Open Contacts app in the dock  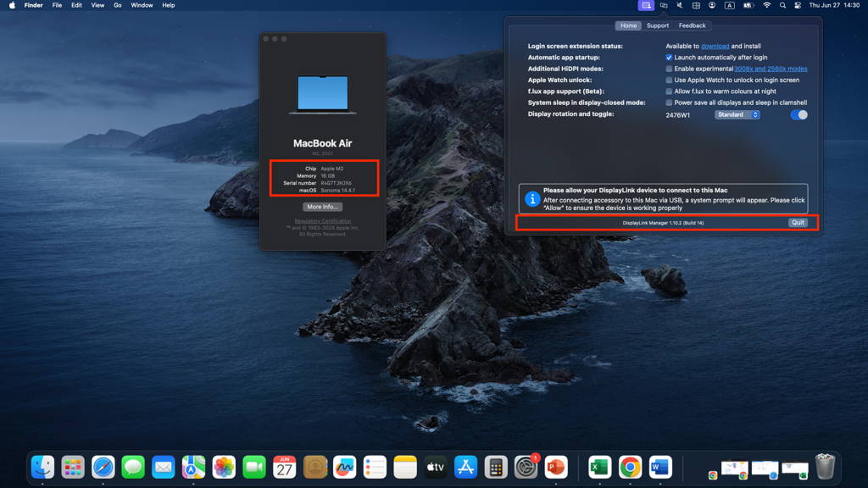coord(314,467)
